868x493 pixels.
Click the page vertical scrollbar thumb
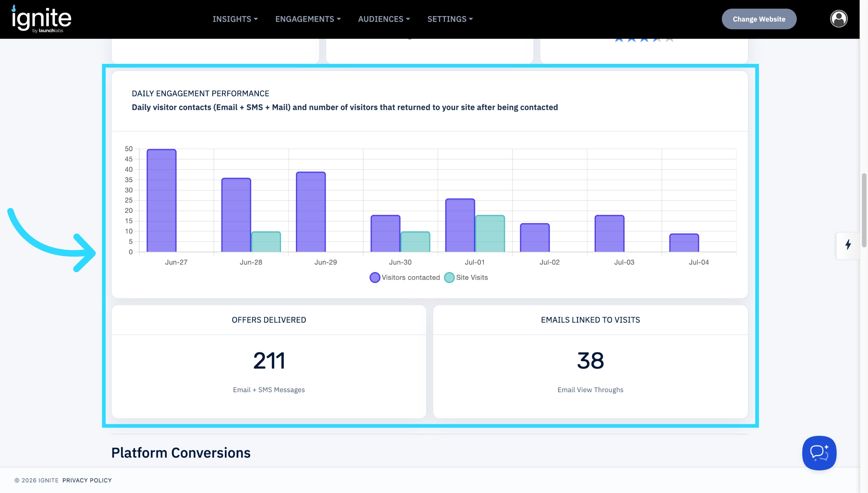[864, 211]
